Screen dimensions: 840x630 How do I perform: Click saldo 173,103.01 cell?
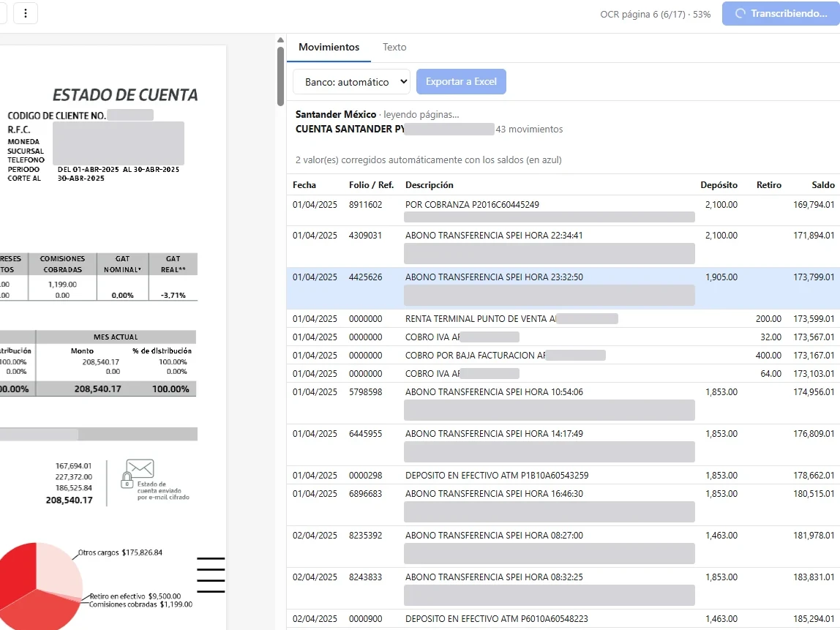coord(814,373)
